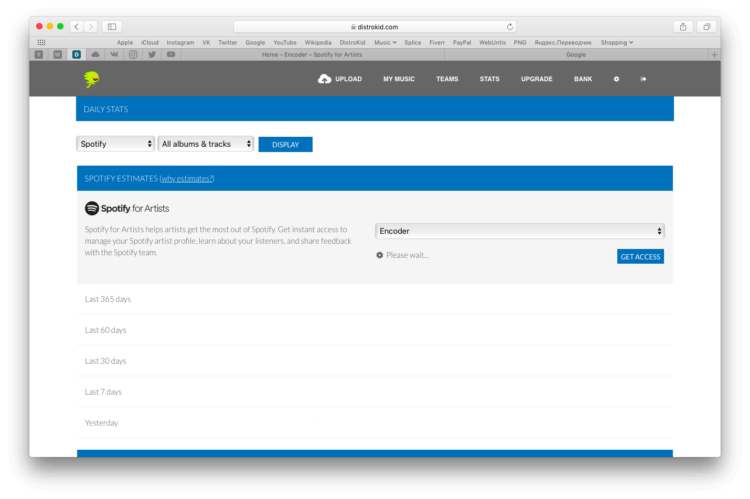Image resolution: width=750 pixels, height=499 pixels.
Task: Open the why estimates? link
Action: (187, 178)
